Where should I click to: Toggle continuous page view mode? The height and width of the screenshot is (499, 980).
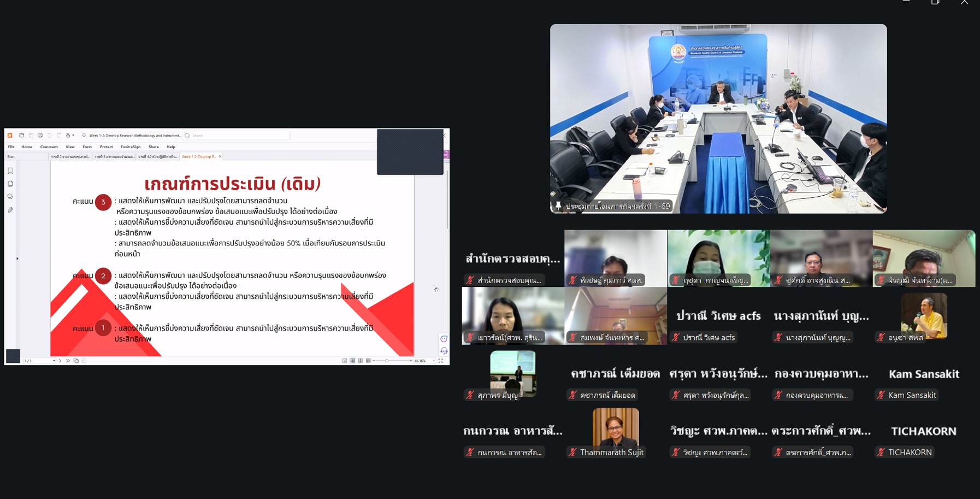[x=352, y=361]
